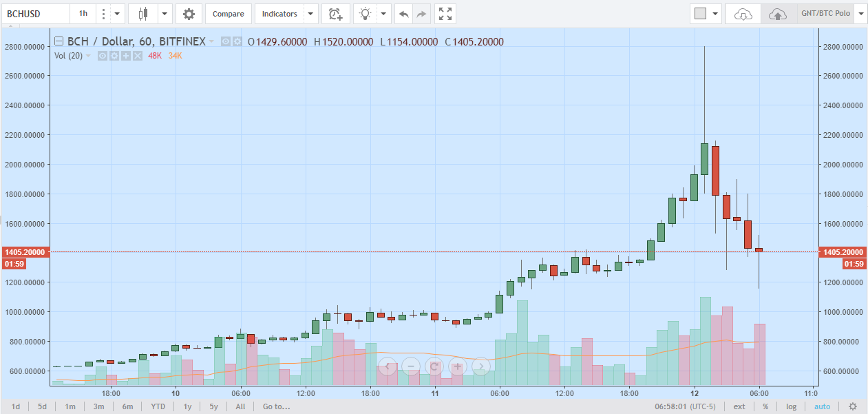Click the chart scroll left arrow
Screen dimensions: 868x414
388,366
